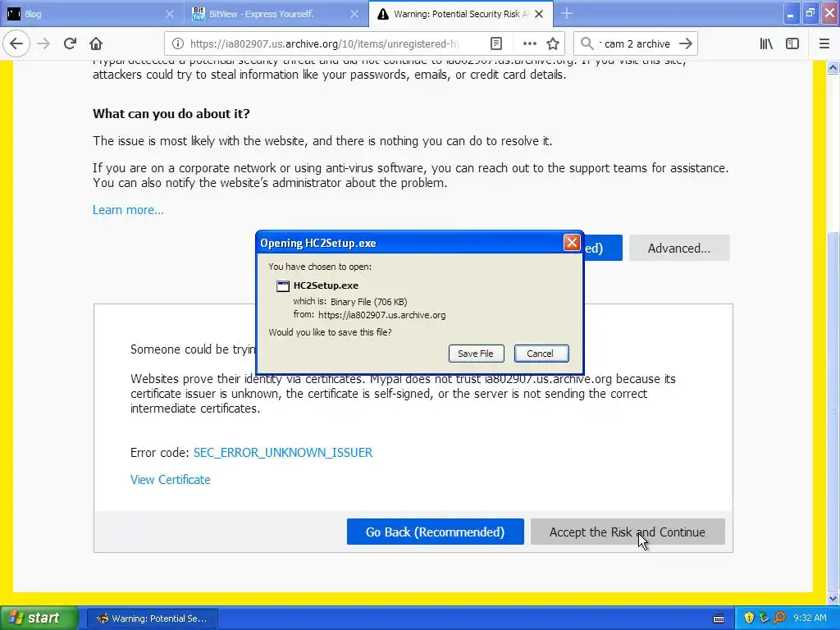The height and width of the screenshot is (630, 840).
Task: Go to the Home page icon
Action: [x=96, y=43]
